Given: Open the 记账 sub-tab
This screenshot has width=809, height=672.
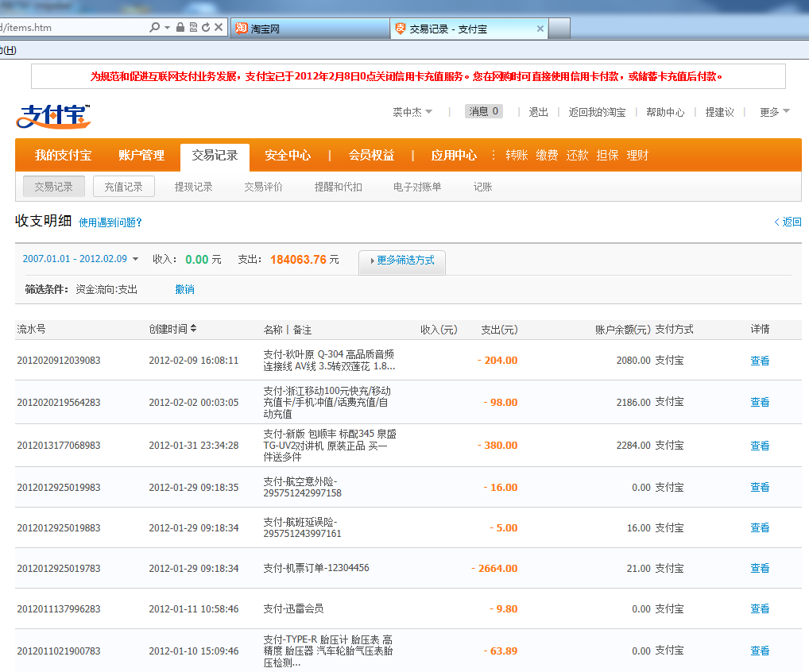Looking at the screenshot, I should tap(483, 187).
